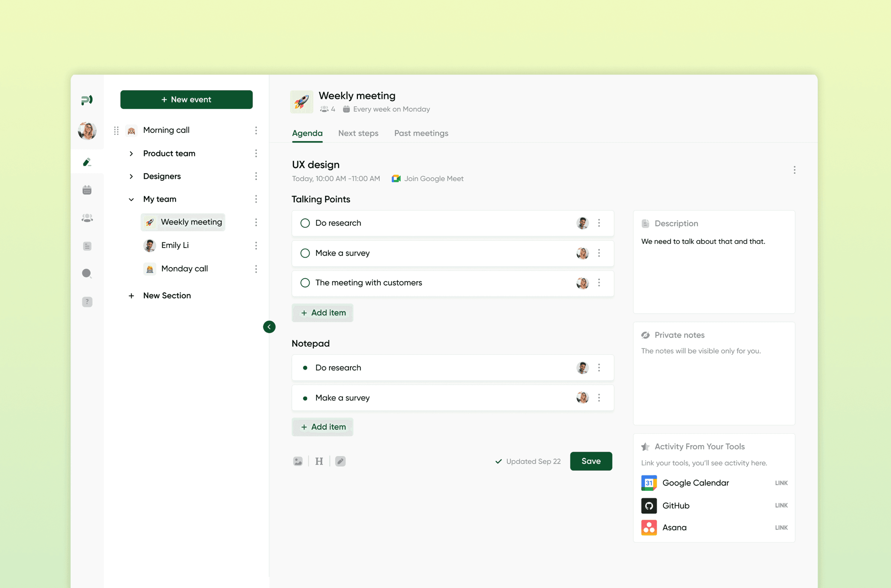Check off the Do research talking point
891x588 pixels.
click(x=305, y=223)
